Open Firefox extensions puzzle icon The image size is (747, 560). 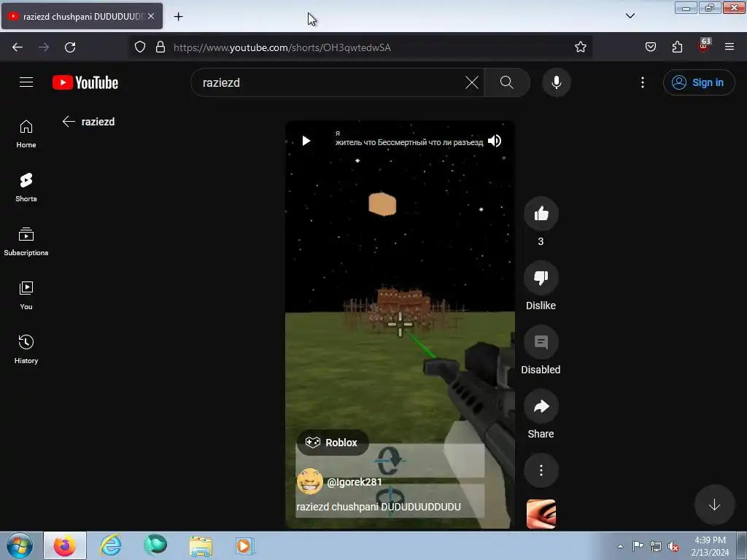point(677,47)
